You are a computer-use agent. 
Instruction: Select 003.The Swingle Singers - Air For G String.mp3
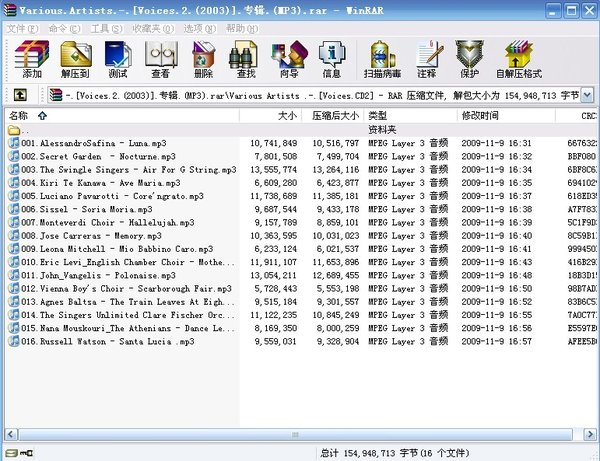coord(129,169)
